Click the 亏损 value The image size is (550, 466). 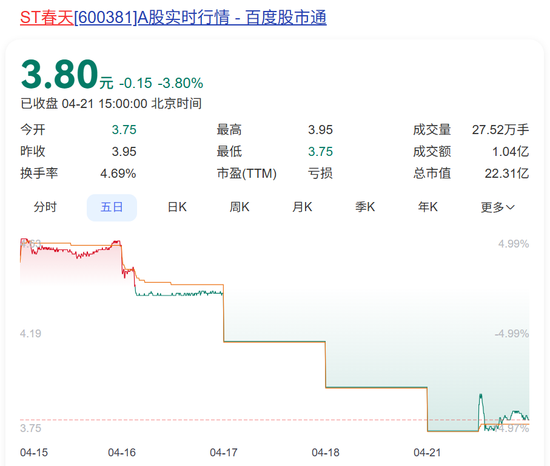pyautogui.click(x=320, y=174)
